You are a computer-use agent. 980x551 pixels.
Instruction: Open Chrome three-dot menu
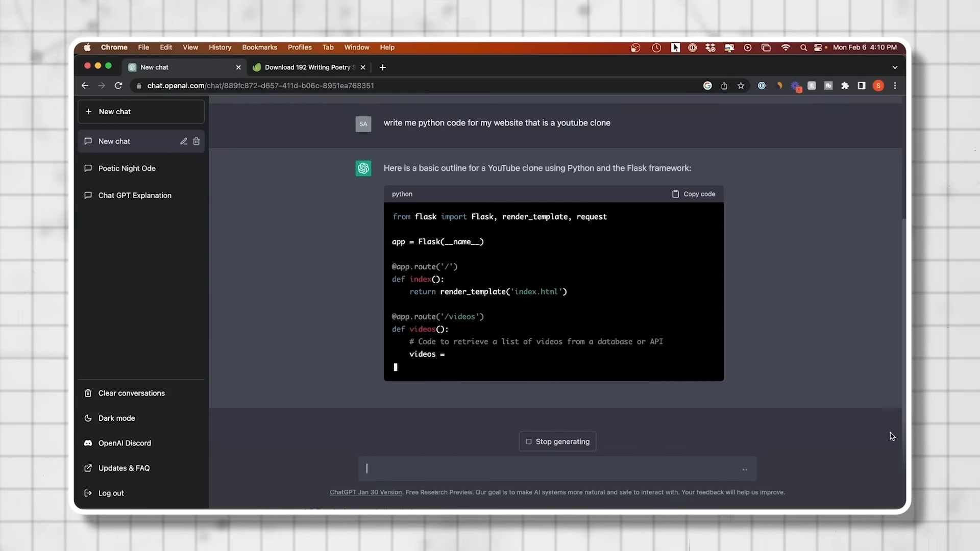click(x=895, y=86)
